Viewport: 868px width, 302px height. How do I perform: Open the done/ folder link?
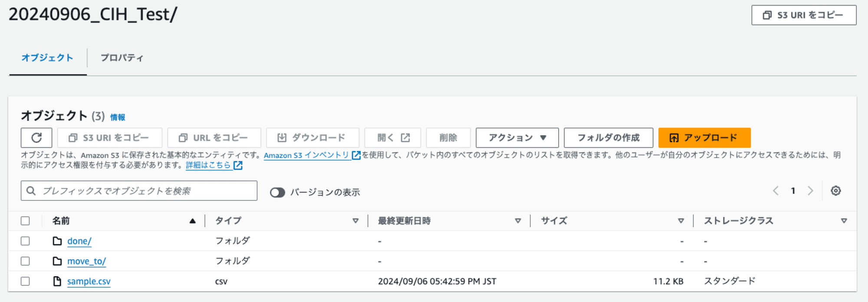point(79,241)
